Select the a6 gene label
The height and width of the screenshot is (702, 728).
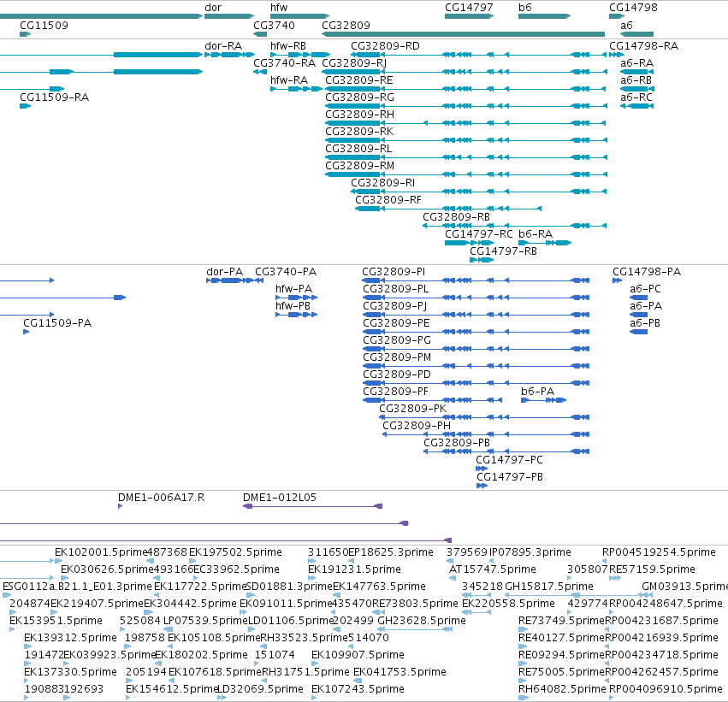(626, 25)
